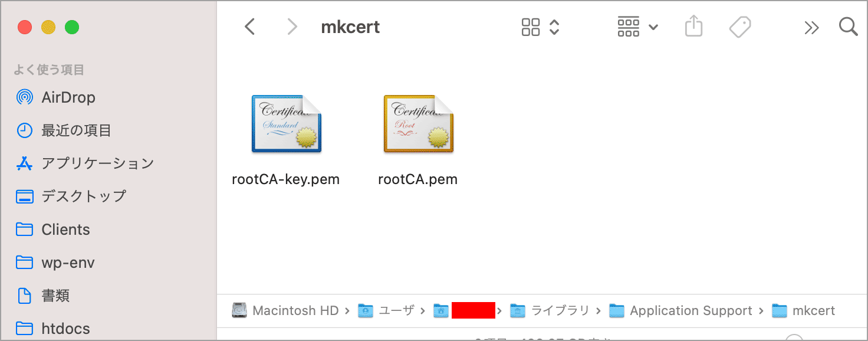
Task: Open the Finder search magnifier
Action: 848,27
